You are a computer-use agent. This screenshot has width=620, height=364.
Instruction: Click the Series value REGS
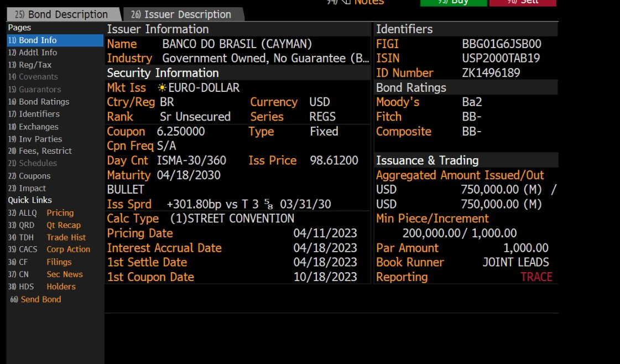pyautogui.click(x=322, y=117)
